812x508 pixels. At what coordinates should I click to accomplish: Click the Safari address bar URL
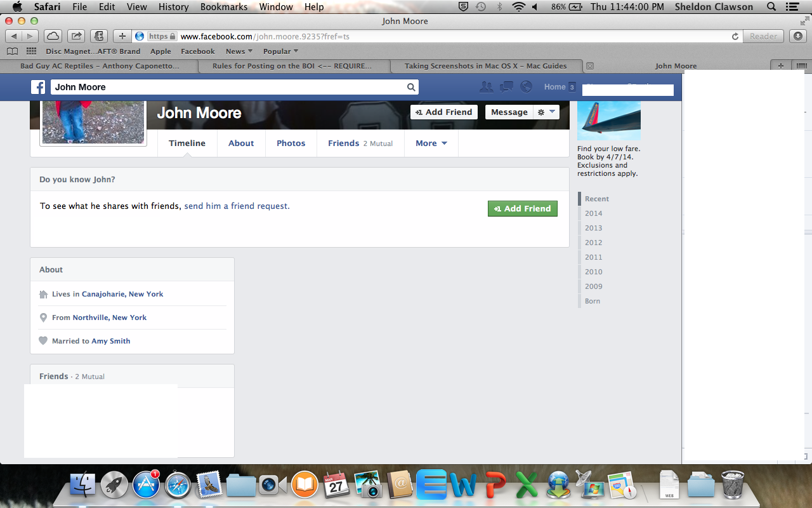pyautogui.click(x=265, y=37)
